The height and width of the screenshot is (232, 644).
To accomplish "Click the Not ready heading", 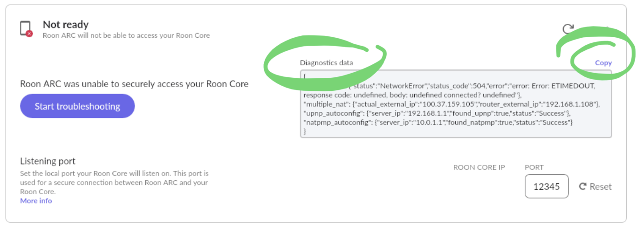I will pyautogui.click(x=66, y=25).
